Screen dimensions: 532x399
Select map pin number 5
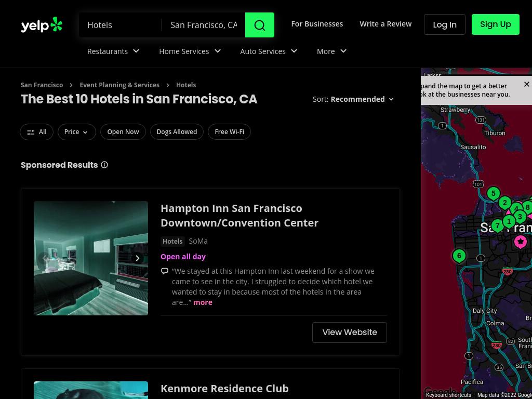tap(494, 194)
